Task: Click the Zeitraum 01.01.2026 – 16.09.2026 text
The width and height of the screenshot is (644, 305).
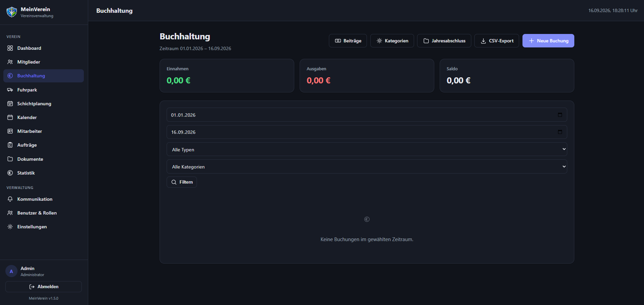Action: 195,48
